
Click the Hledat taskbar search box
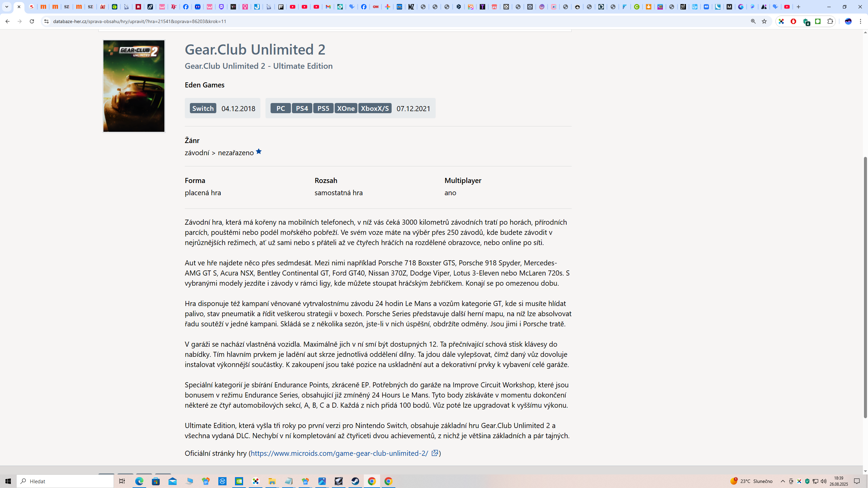(65, 481)
